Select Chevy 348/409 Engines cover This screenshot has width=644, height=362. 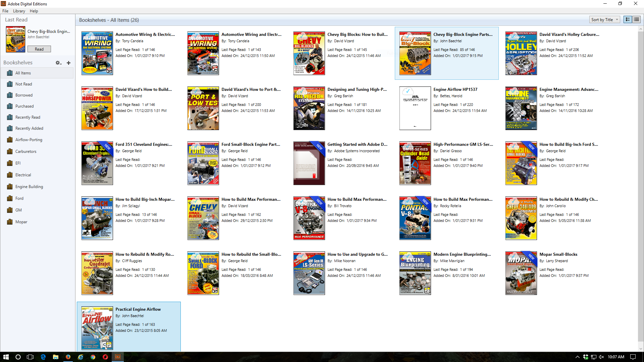pyautogui.click(x=521, y=218)
